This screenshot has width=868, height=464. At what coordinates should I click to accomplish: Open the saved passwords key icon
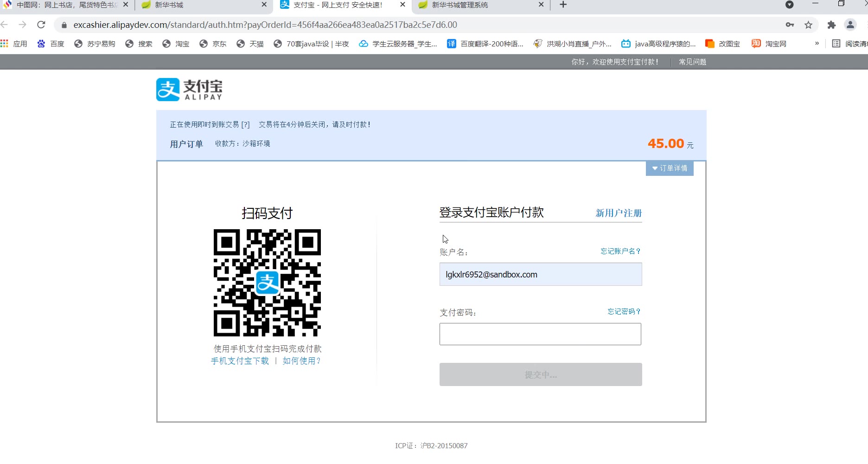tap(790, 25)
